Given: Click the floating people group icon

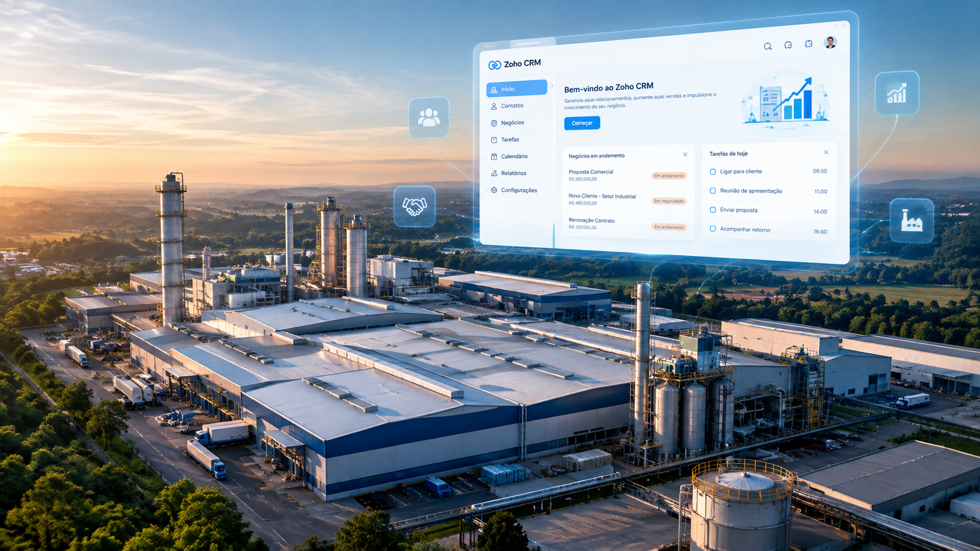Looking at the screenshot, I should (429, 117).
